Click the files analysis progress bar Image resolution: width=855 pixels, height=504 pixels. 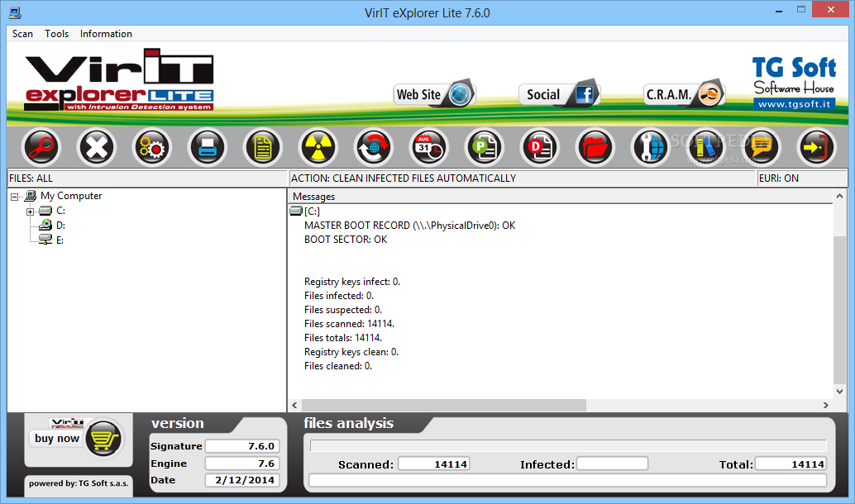(568, 445)
